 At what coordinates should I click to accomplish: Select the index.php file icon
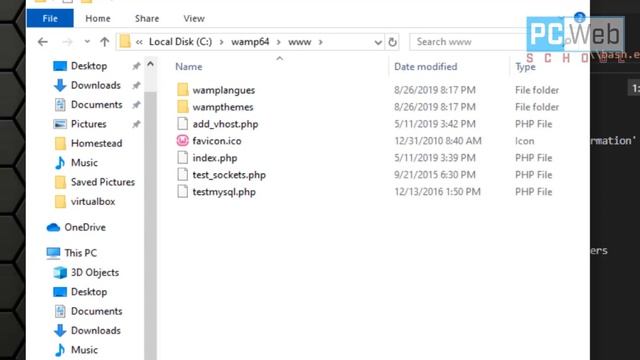183,158
